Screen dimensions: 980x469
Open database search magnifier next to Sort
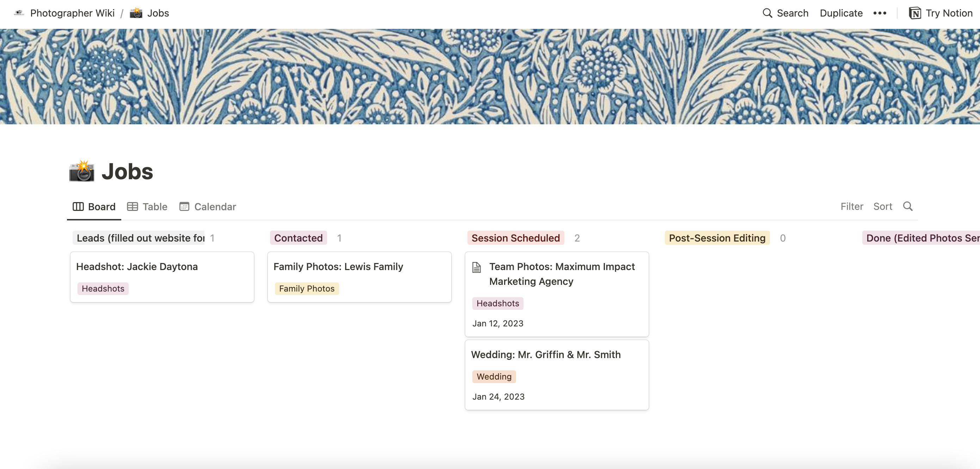click(908, 206)
